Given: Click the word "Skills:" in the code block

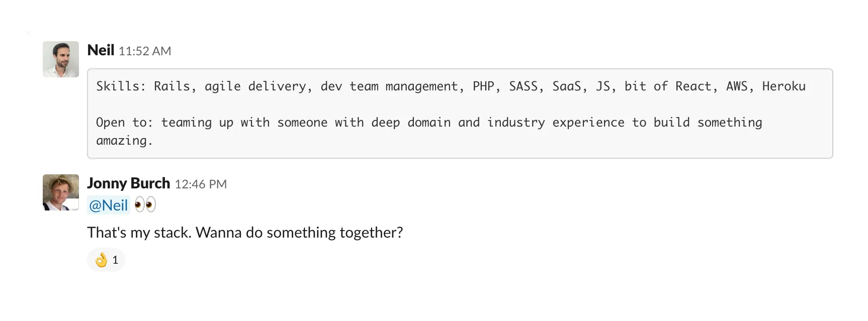Looking at the screenshot, I should [121, 86].
